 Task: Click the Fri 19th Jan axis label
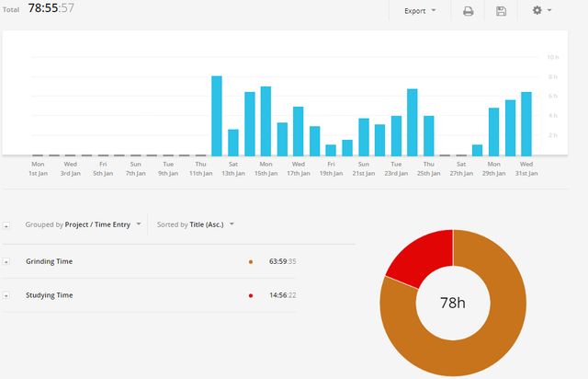(331, 168)
